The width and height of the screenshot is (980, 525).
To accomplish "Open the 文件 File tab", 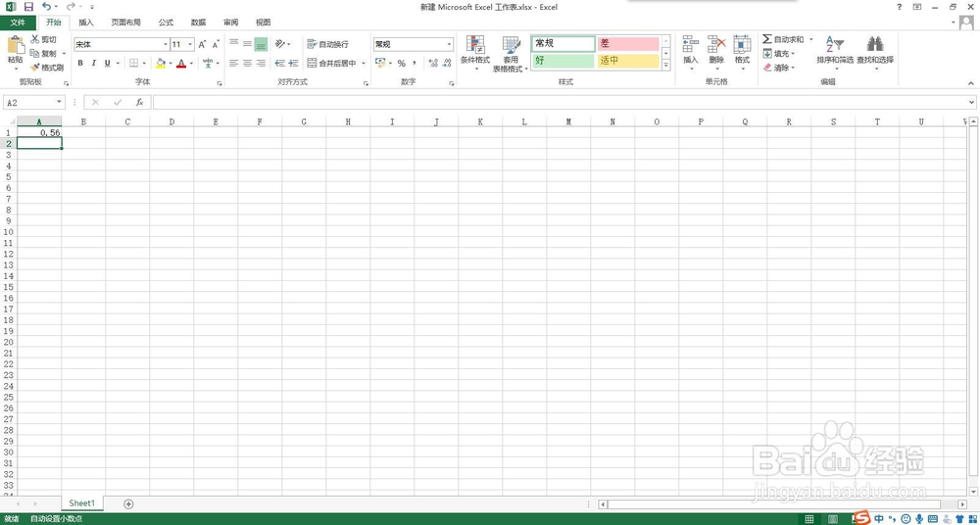I will (x=18, y=23).
